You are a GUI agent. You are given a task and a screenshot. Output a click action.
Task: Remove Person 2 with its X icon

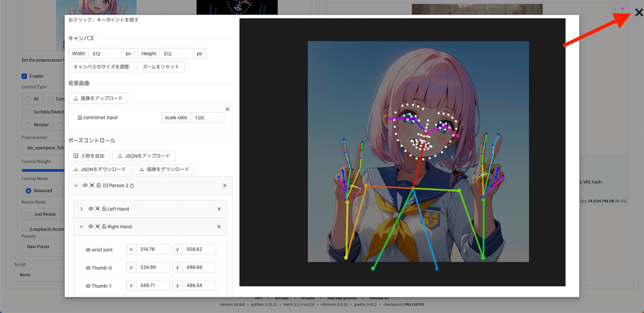point(225,185)
